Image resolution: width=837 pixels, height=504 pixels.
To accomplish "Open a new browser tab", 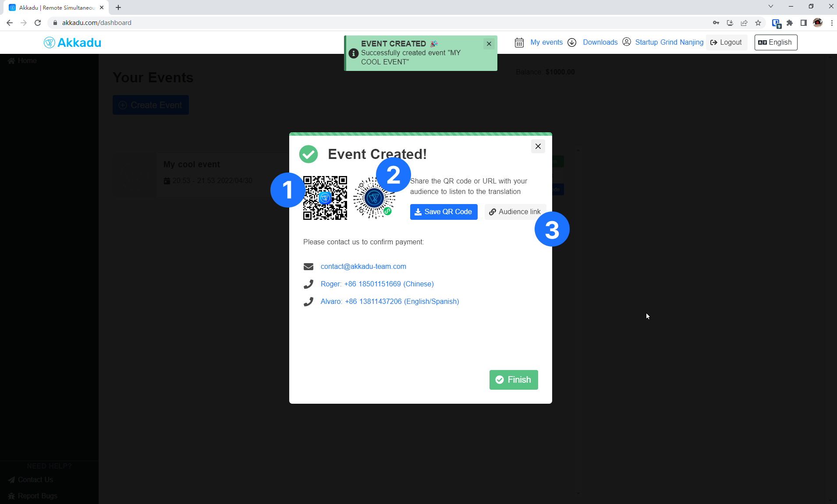I will pos(118,7).
